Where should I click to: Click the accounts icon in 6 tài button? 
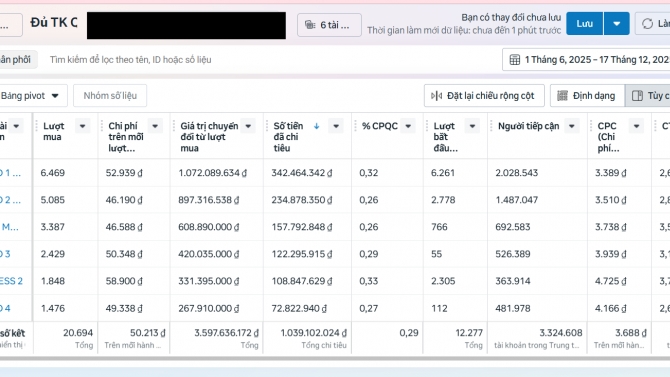[310, 25]
